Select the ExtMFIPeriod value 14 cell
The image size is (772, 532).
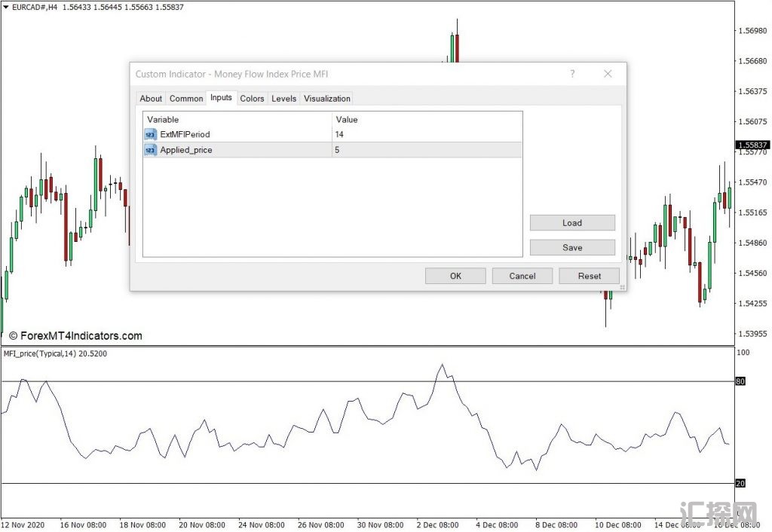click(x=427, y=134)
